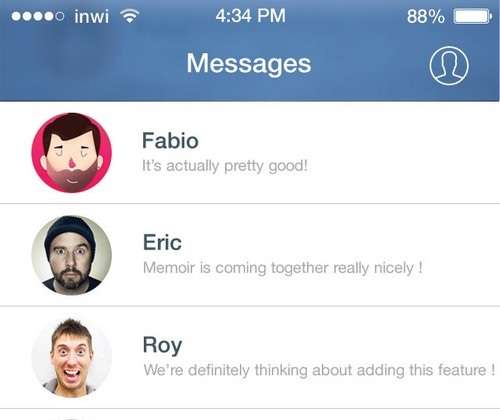Open conversation with Eric

point(250,255)
